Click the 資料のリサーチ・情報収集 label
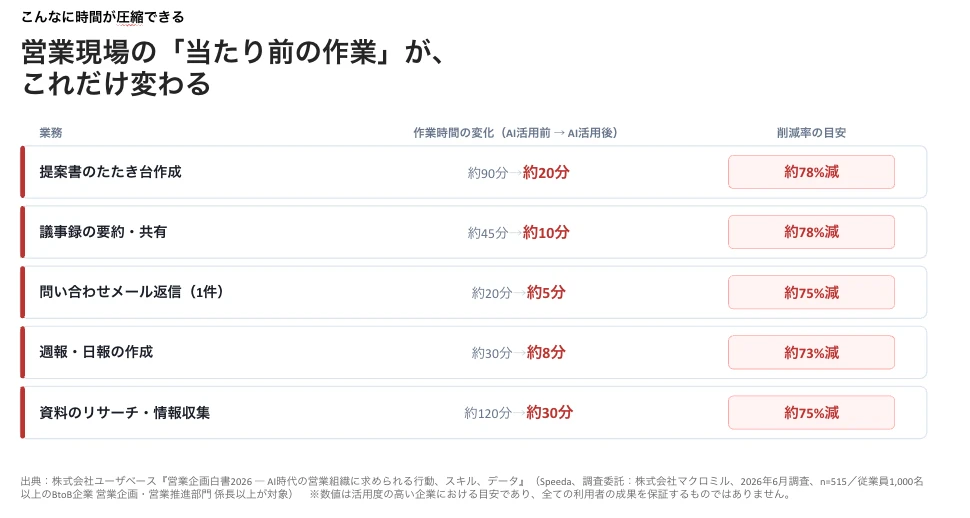Viewport: 970px width, 518px height. point(124,413)
